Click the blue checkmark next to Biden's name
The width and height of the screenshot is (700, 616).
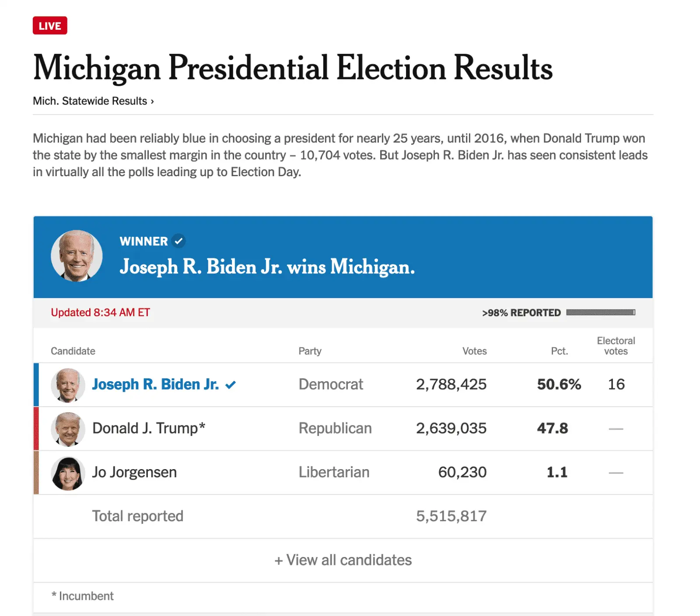point(231,385)
